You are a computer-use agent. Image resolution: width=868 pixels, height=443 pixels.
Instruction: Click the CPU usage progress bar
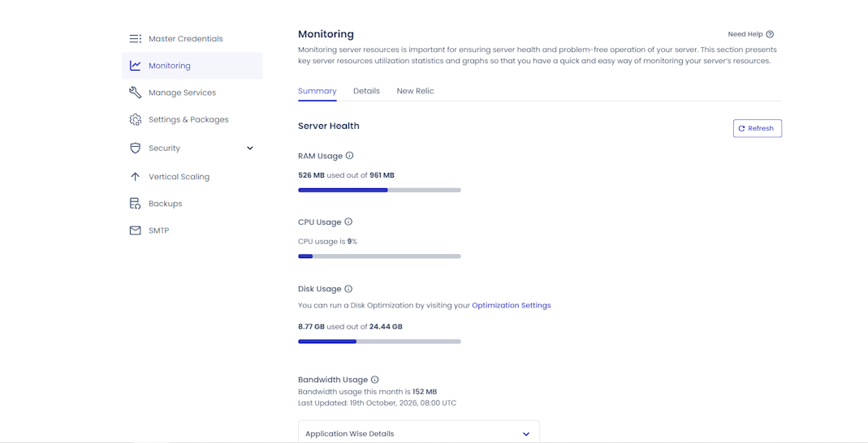pyautogui.click(x=379, y=256)
